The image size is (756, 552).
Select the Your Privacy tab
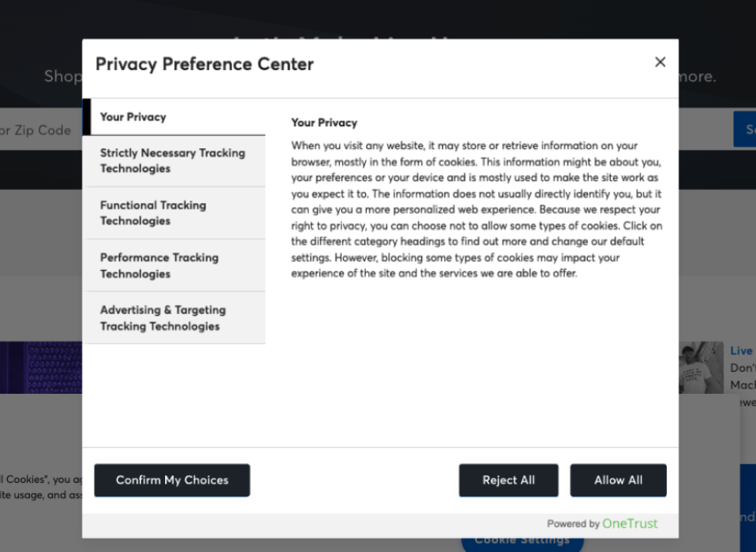(176, 117)
